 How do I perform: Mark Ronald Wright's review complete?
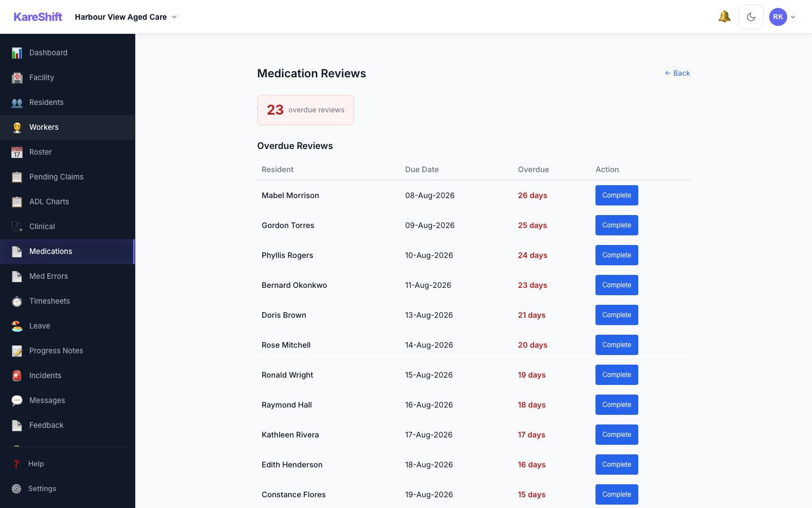point(617,375)
